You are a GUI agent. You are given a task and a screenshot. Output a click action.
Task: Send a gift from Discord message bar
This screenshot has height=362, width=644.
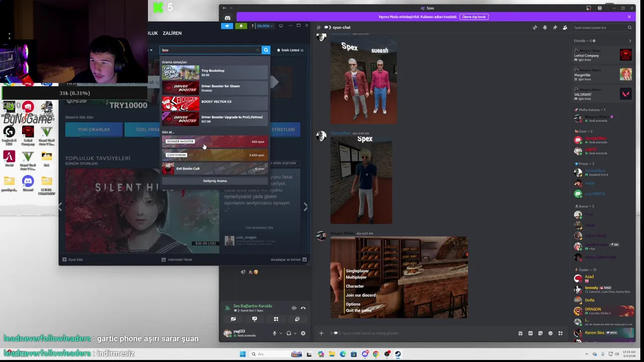(520, 333)
